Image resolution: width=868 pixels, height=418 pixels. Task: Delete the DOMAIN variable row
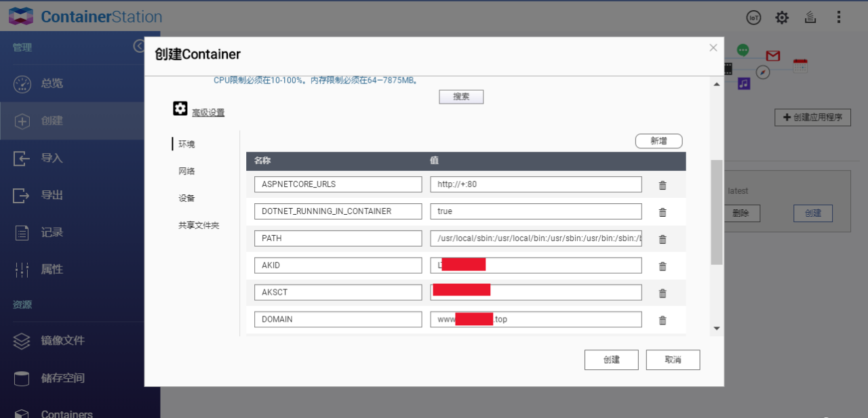663,320
